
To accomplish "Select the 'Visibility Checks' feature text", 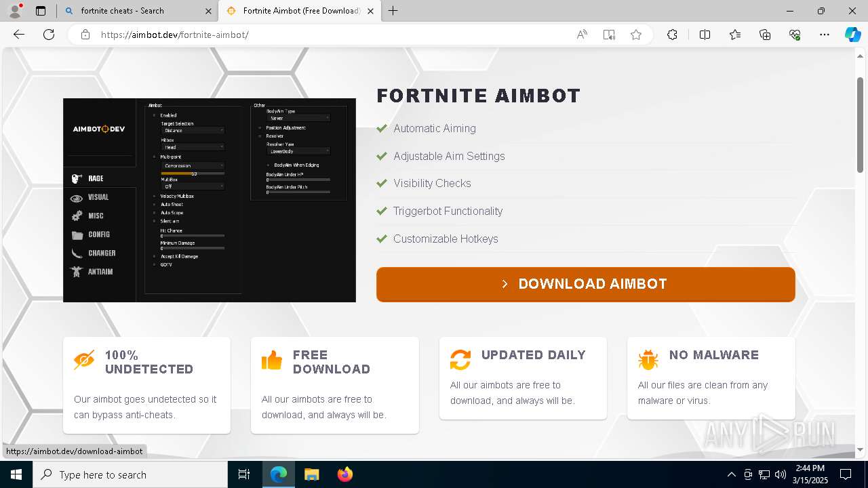I will [432, 183].
